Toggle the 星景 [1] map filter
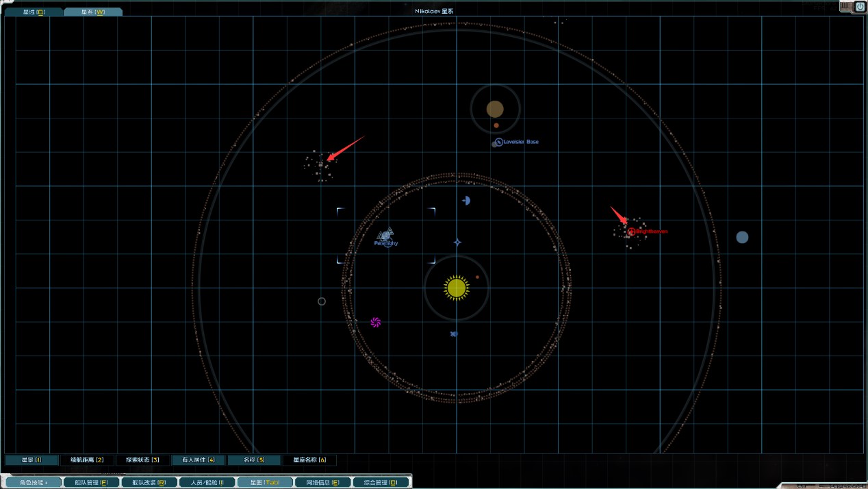Screen dimensions: 868x489 [x=31, y=460]
